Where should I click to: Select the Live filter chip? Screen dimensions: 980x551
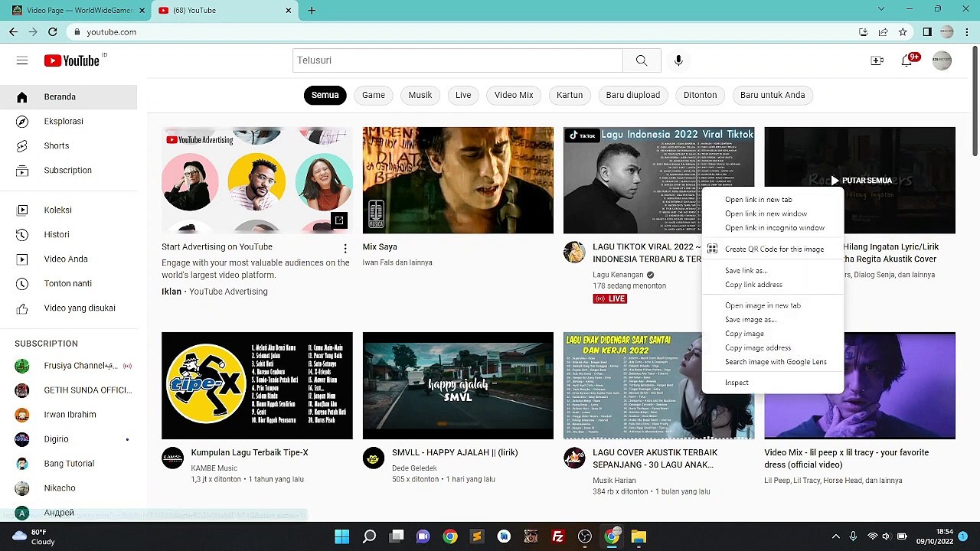click(x=463, y=95)
